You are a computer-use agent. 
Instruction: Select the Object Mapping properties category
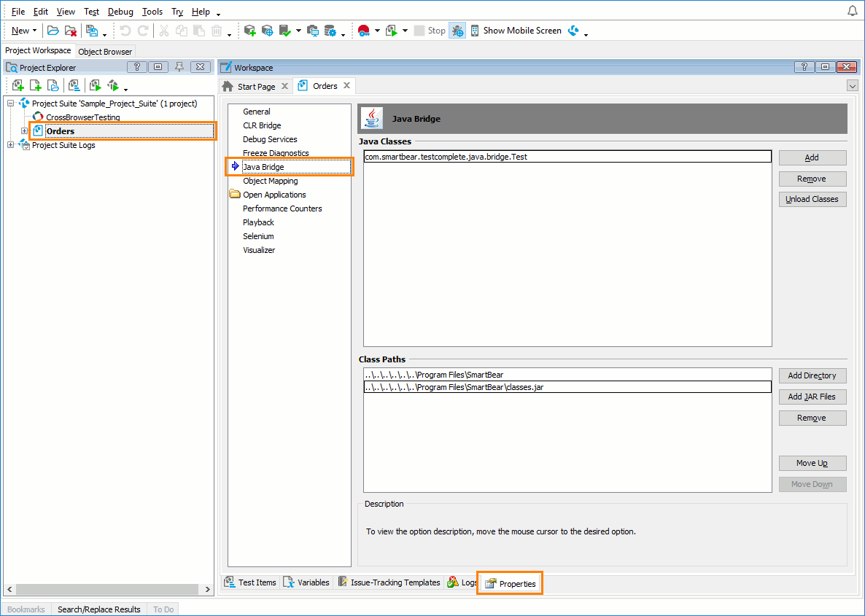point(271,181)
